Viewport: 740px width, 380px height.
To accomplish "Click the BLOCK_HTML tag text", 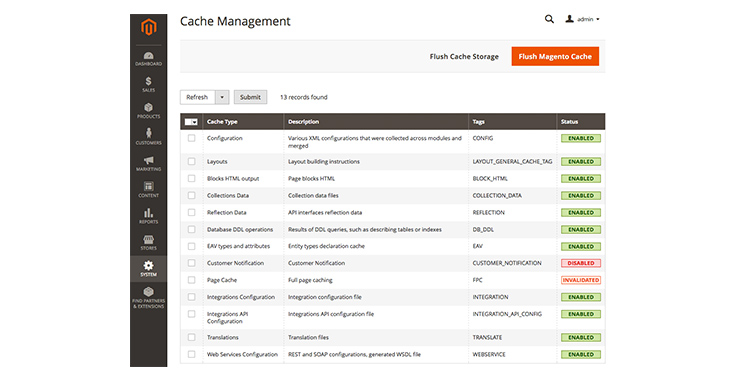I will point(490,178).
